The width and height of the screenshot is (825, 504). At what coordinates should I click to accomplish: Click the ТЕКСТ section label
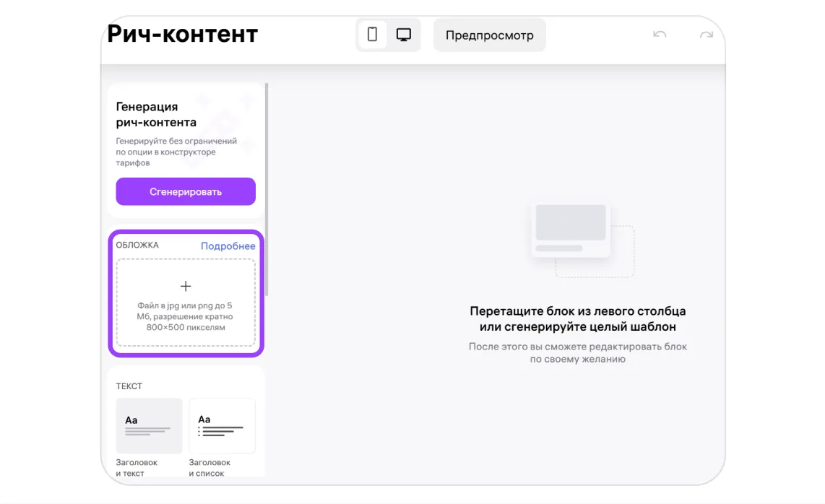pos(129,386)
